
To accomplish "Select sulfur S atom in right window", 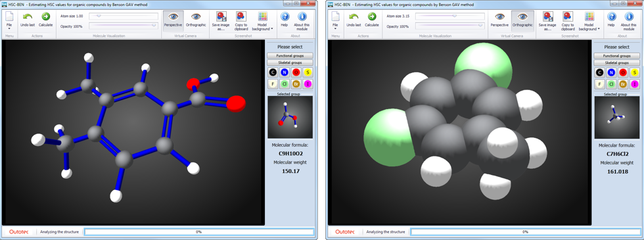I will point(635,73).
